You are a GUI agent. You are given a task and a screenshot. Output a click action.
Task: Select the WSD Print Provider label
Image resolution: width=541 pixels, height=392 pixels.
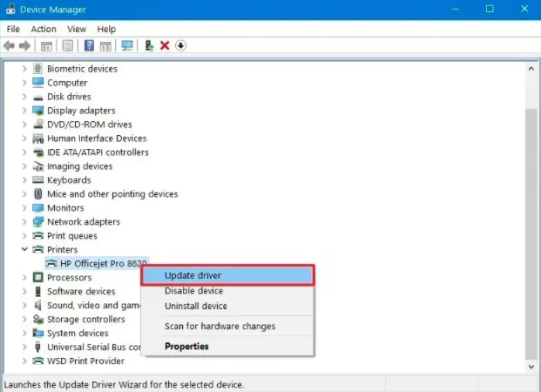pyautogui.click(x=85, y=361)
